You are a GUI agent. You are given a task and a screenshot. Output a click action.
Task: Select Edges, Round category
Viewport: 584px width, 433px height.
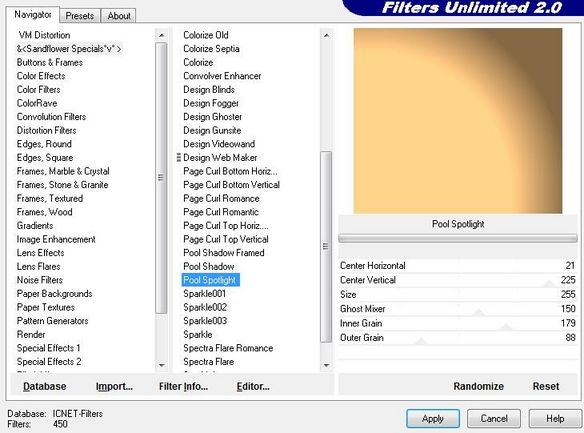pyautogui.click(x=44, y=144)
